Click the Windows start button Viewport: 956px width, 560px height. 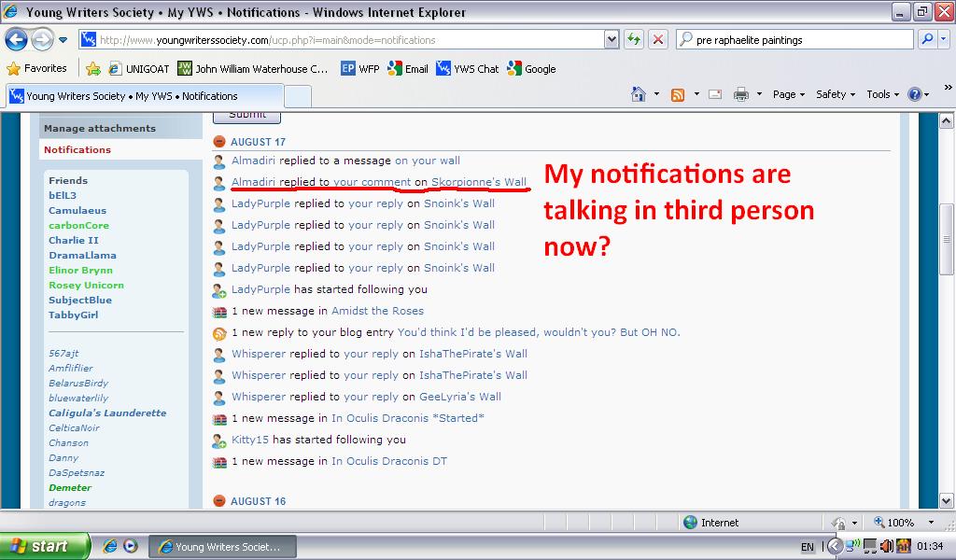pyautogui.click(x=45, y=546)
